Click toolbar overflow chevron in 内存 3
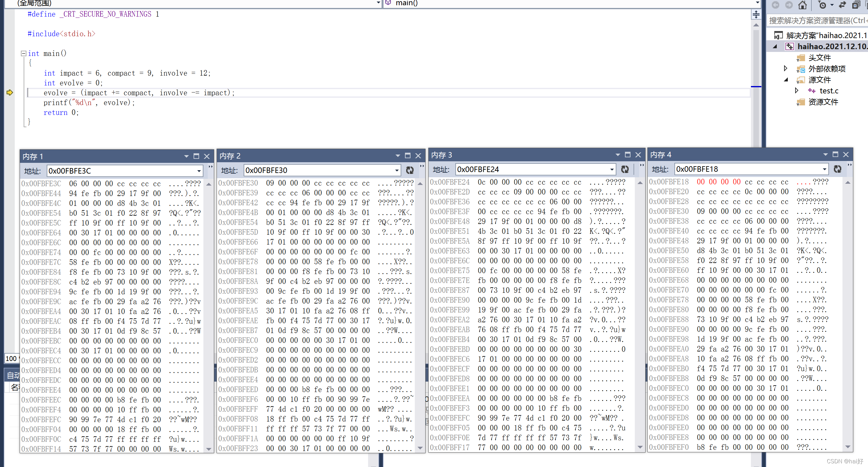The height and width of the screenshot is (467, 868). [642, 165]
